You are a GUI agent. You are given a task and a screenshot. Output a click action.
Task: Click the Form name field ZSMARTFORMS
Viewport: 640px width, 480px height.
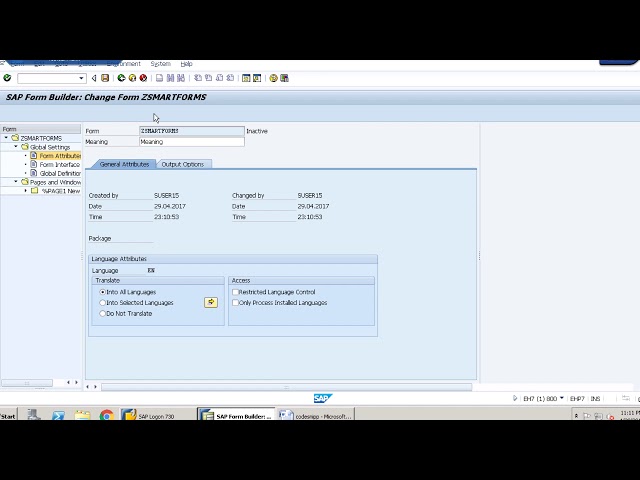pos(192,131)
